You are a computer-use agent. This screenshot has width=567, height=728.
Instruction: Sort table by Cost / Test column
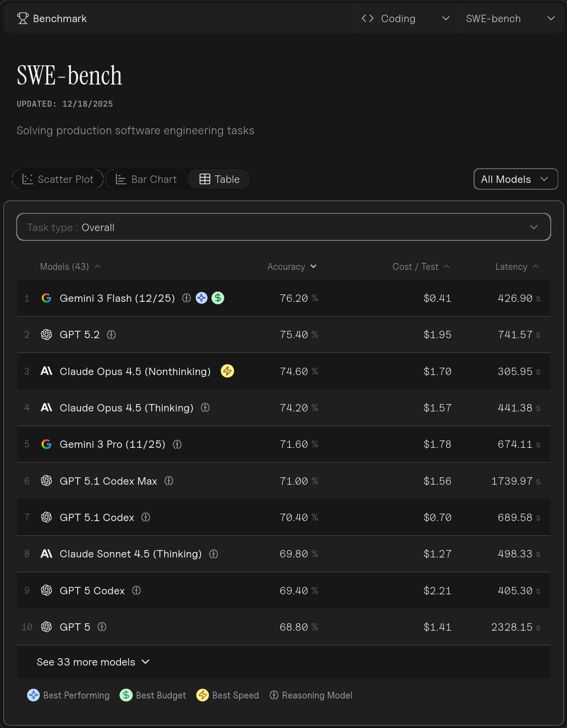pyautogui.click(x=421, y=266)
